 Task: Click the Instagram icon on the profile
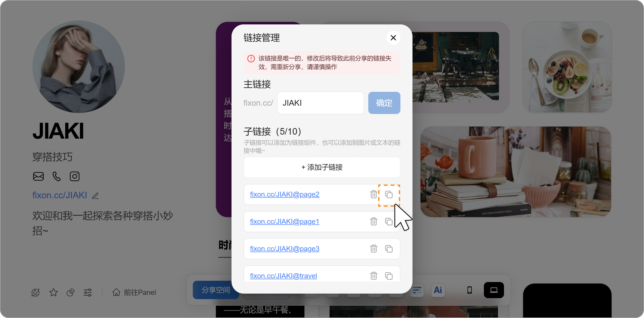coord(75,176)
